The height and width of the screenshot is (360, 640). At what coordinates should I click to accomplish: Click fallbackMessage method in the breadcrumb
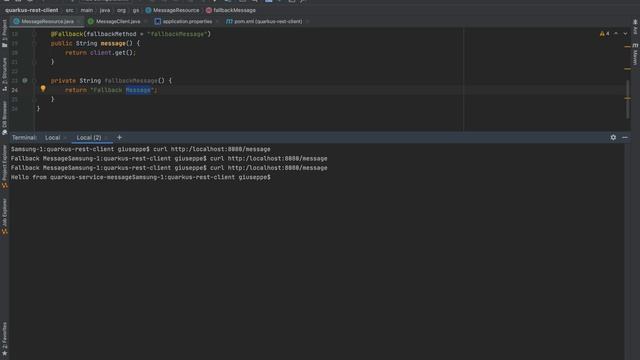[x=231, y=10]
